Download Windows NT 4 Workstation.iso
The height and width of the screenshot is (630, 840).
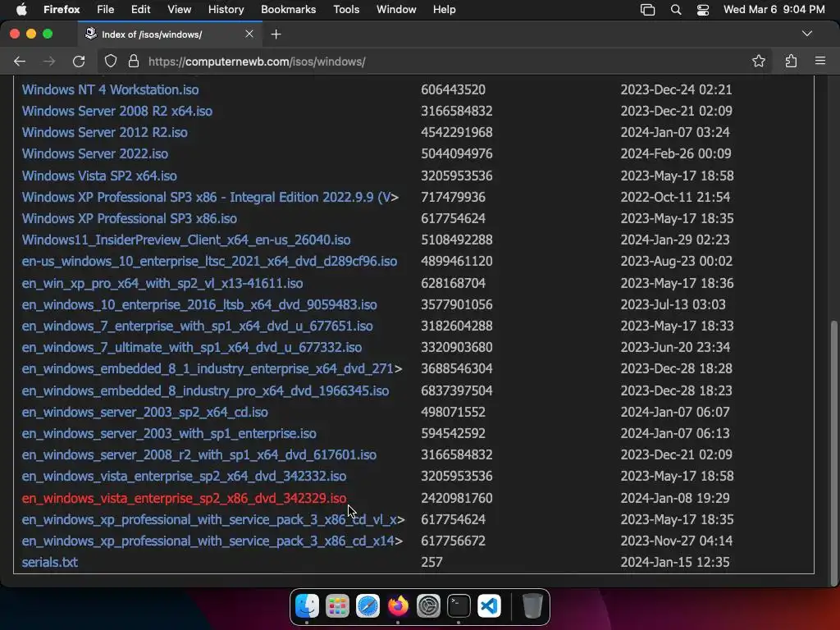coord(110,89)
